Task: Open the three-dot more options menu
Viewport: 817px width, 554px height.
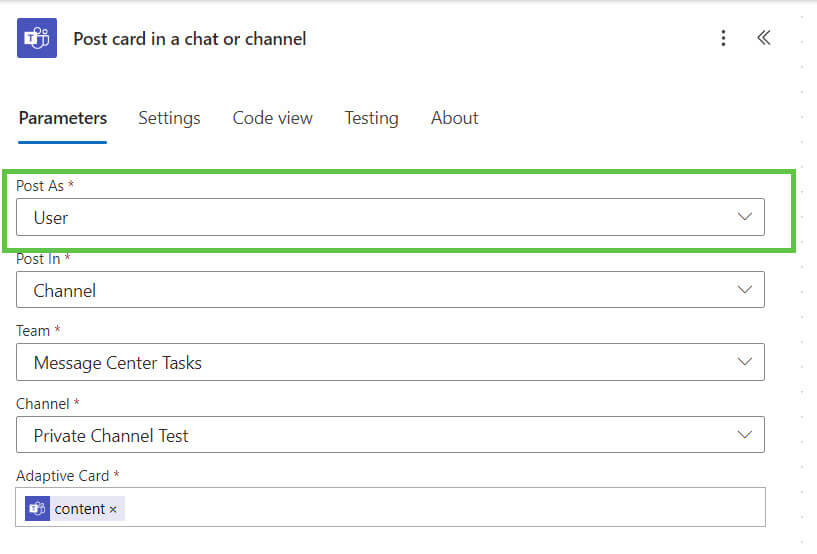Action: point(723,38)
